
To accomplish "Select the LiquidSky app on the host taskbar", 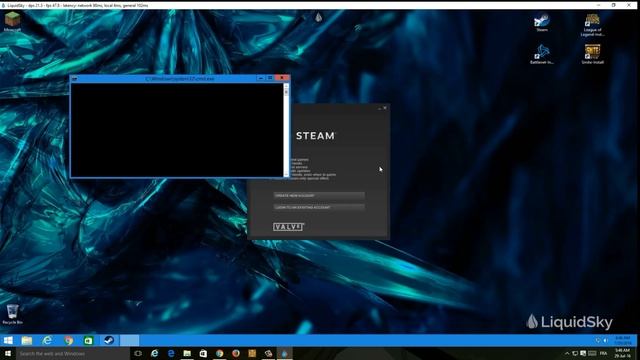I will tap(285, 353).
